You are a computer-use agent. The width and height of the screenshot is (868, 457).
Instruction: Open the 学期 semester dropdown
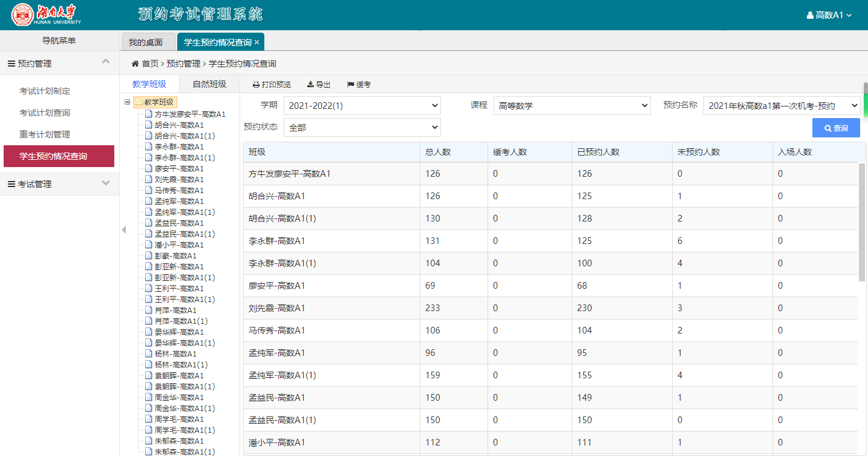click(x=362, y=106)
